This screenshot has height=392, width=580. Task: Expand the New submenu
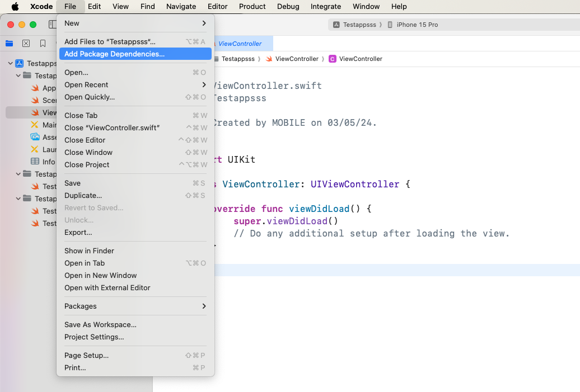(135, 23)
